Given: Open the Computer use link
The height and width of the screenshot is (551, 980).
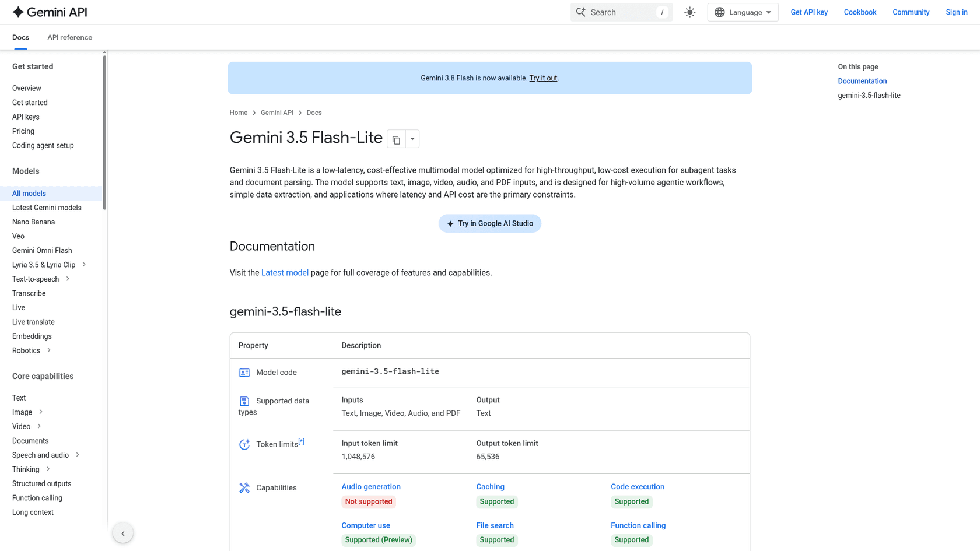Looking at the screenshot, I should coord(366,525).
